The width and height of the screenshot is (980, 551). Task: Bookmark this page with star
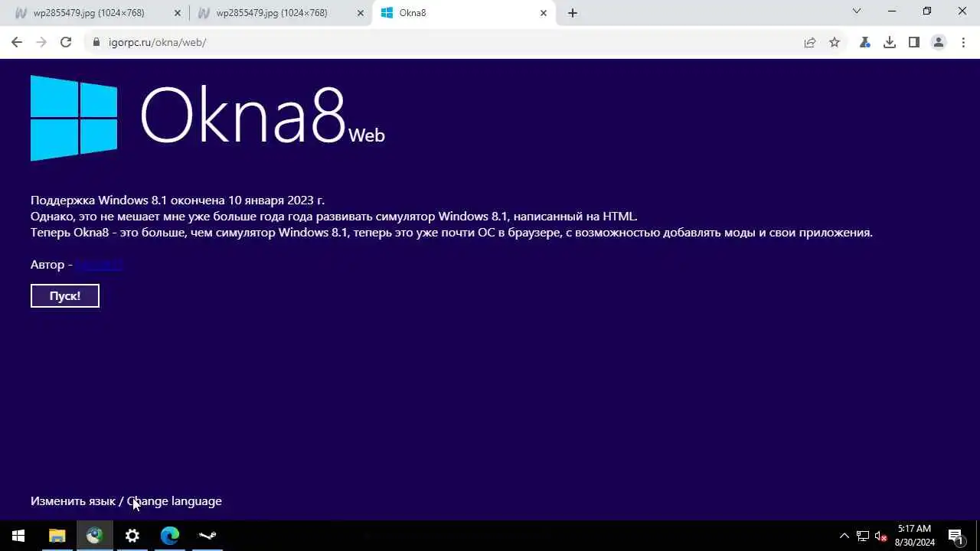pos(835,42)
